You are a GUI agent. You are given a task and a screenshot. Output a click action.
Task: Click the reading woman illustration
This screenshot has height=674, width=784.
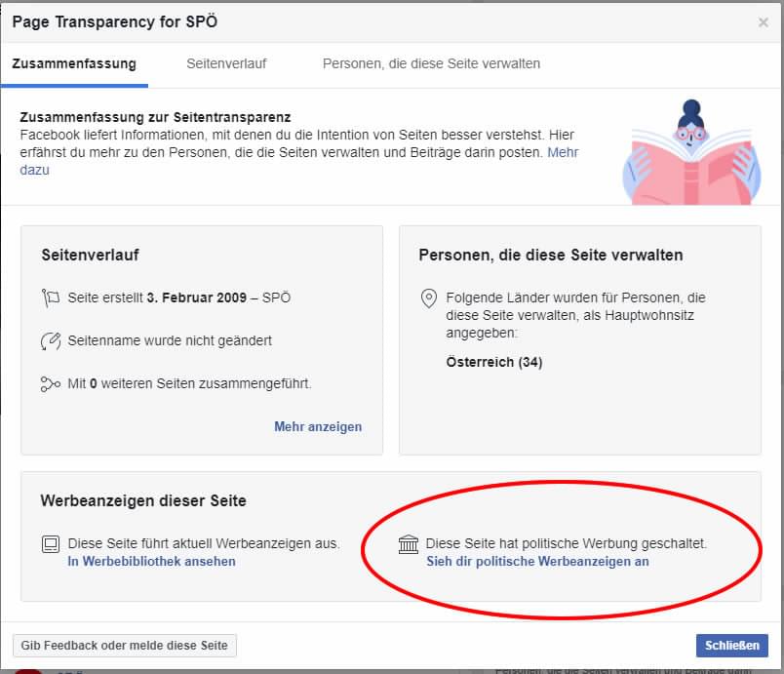click(691, 152)
